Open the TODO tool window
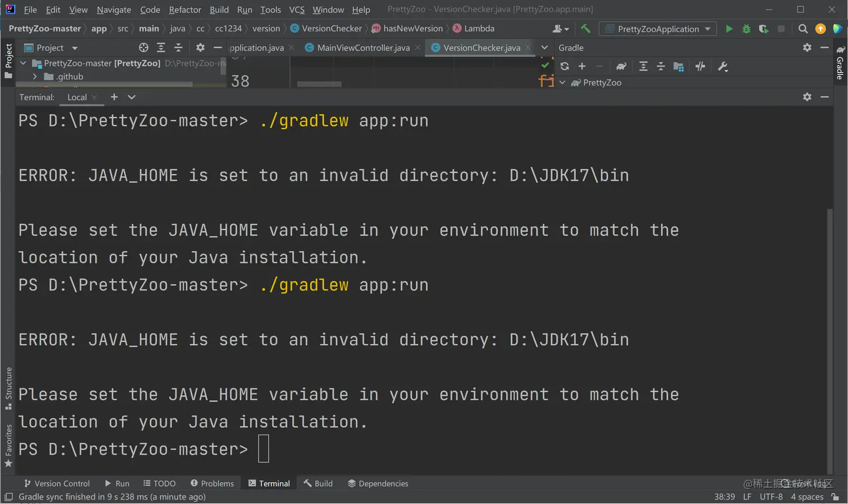This screenshot has height=504, width=848. click(x=159, y=483)
